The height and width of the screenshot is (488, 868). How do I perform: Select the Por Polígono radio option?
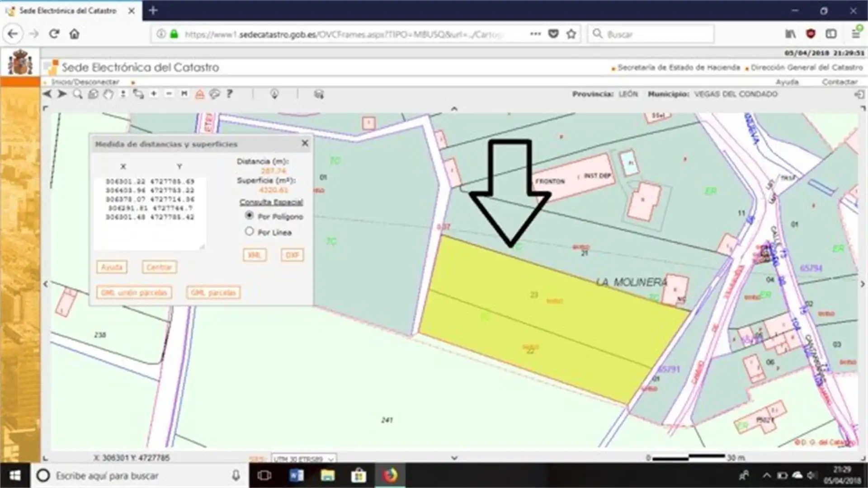click(249, 216)
